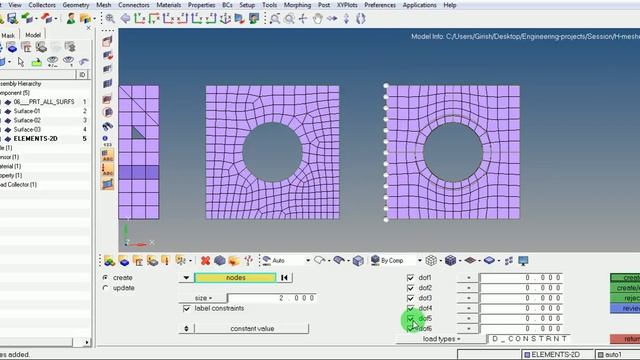The image size is (640, 360).
Task: Open the size = options dropdown
Action: tap(203, 298)
